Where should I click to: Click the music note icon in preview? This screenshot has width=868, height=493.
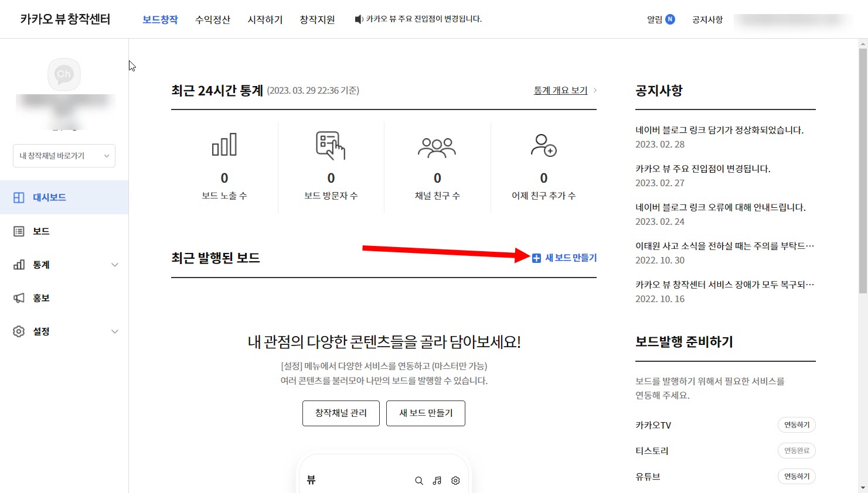coord(437,481)
